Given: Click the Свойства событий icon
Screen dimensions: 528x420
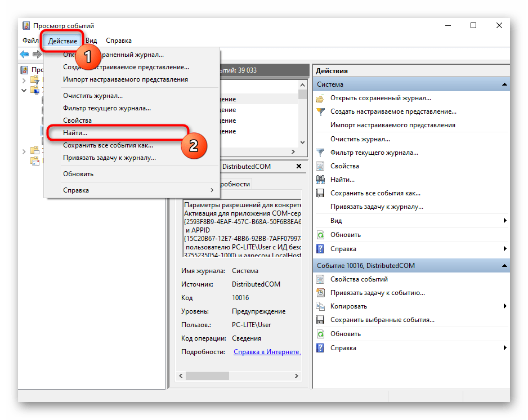Looking at the screenshot, I should coord(320,279).
